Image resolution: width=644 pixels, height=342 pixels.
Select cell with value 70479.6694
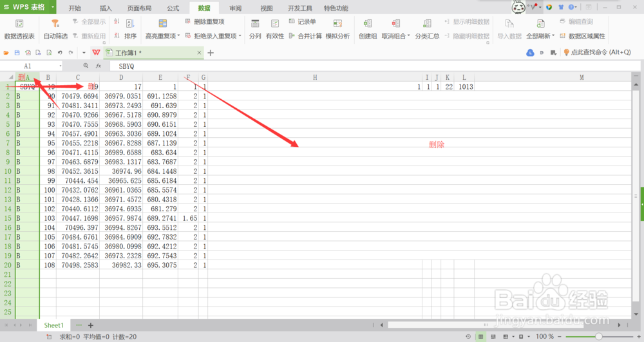pos(78,96)
